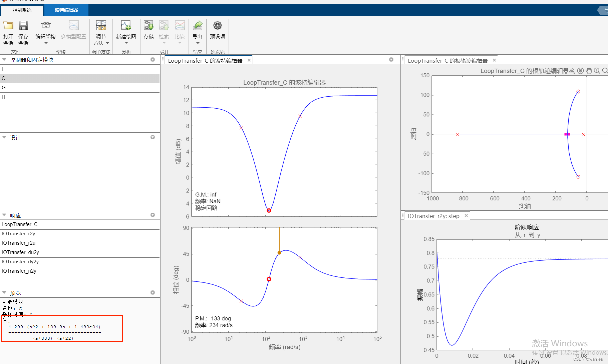
Task: Open Tuning Methods dropdown arrow
Action: click(x=107, y=43)
